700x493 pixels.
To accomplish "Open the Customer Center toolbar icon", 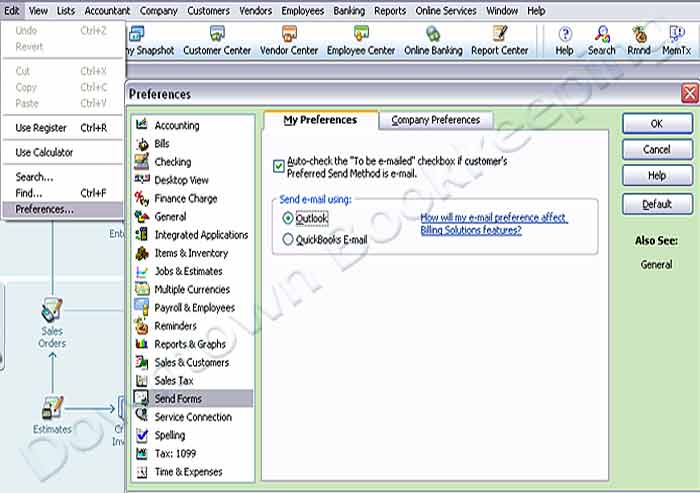I will pyautogui.click(x=217, y=34).
